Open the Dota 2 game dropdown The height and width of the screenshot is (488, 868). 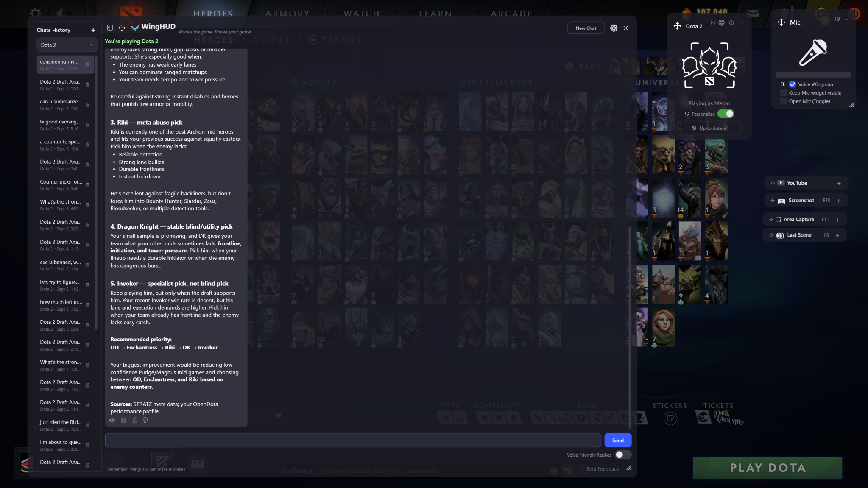(67, 45)
